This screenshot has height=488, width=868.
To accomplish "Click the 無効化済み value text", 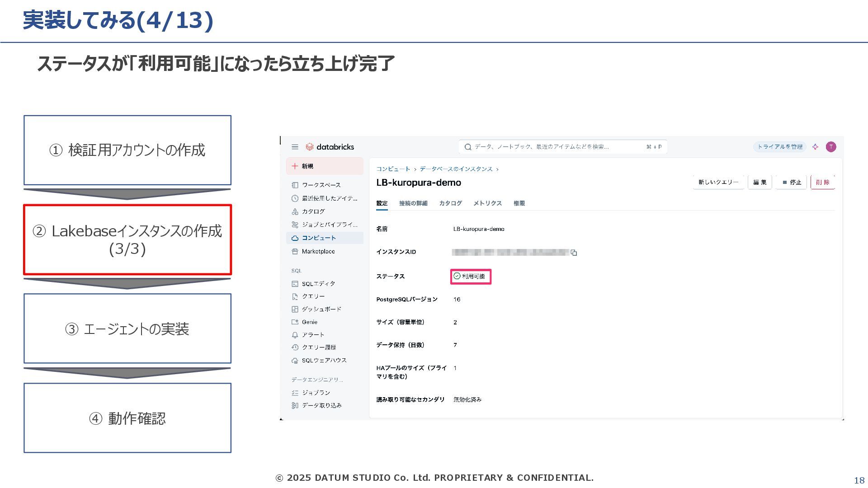I will coord(467,399).
